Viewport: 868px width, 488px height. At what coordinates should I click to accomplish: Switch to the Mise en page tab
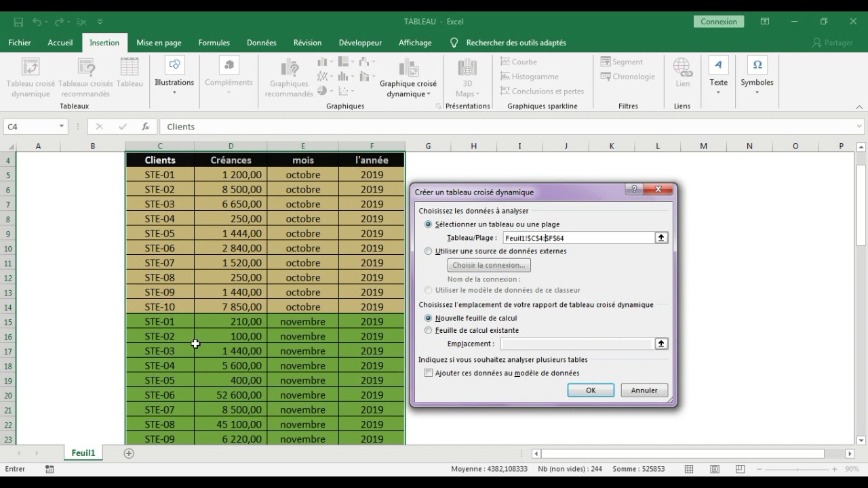pos(159,43)
